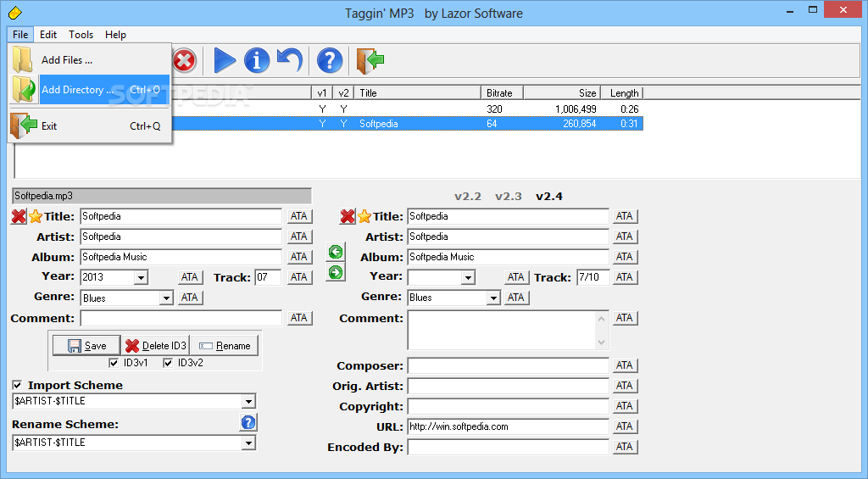Expand the ID3v1 Genre dropdown

click(166, 298)
